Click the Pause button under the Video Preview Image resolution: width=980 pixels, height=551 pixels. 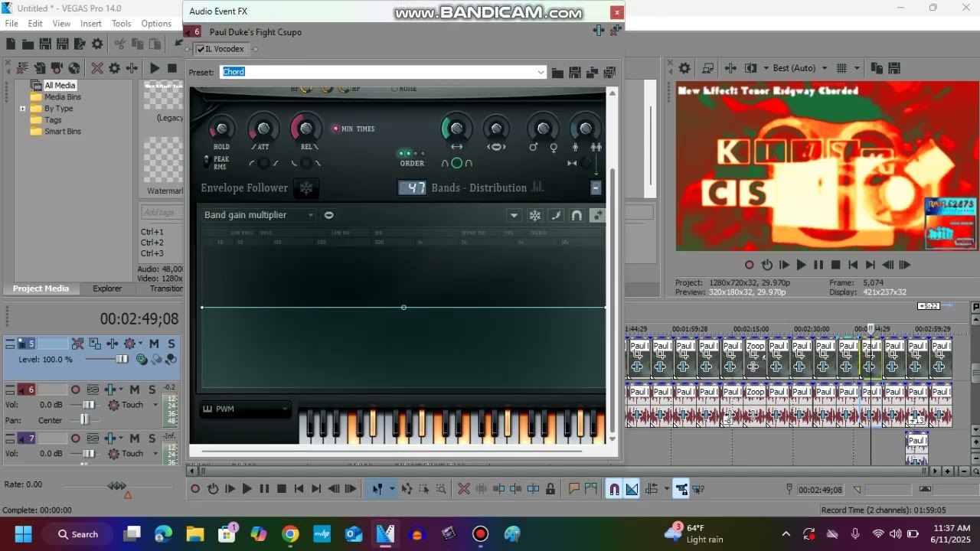pos(818,265)
